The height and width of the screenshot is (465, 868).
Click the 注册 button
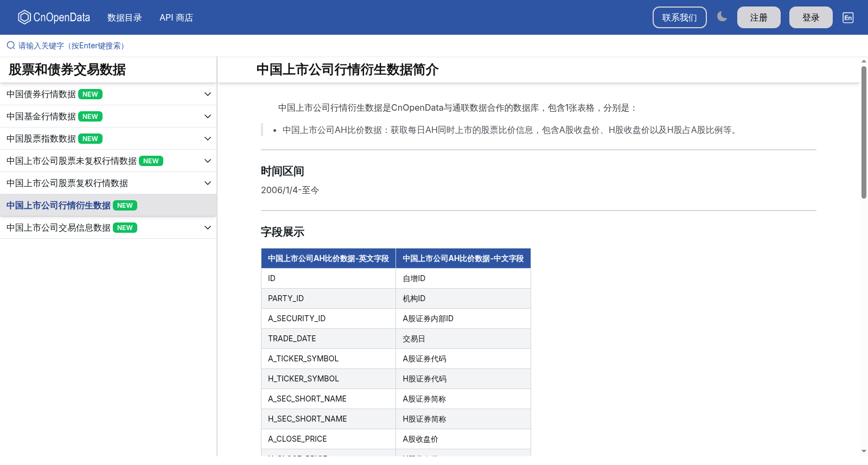point(759,17)
